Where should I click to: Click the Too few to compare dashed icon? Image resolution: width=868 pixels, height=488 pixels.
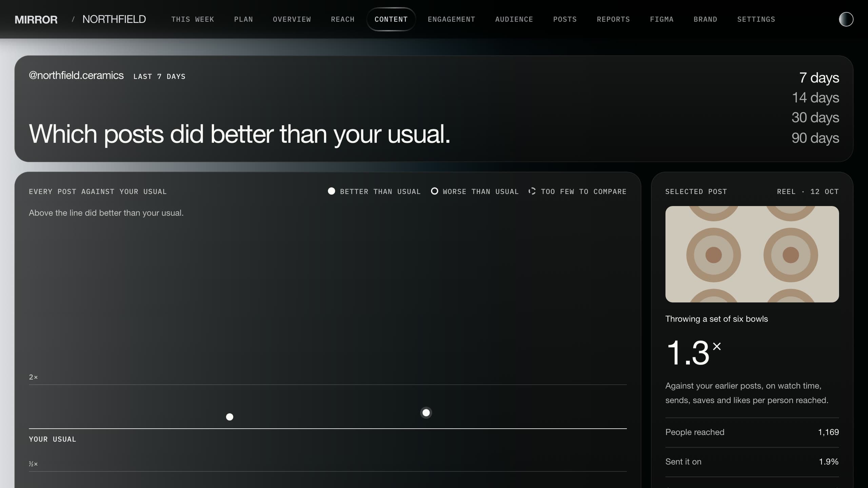532,191
